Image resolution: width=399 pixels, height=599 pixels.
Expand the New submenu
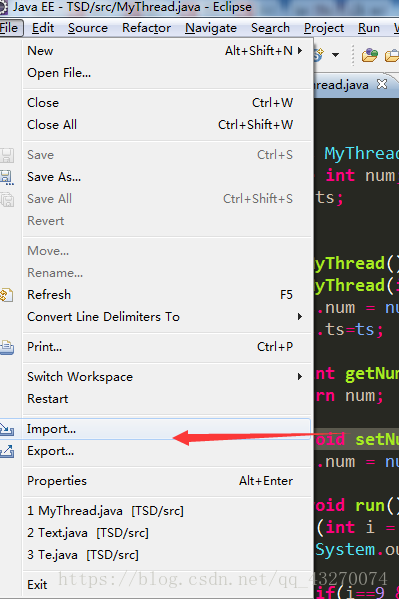click(x=167, y=50)
